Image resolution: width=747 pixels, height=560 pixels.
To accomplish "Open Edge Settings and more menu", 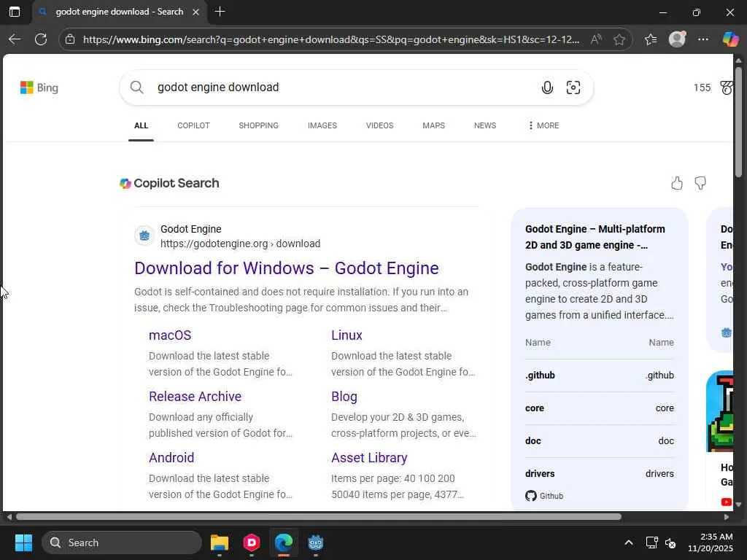I will 703,39.
